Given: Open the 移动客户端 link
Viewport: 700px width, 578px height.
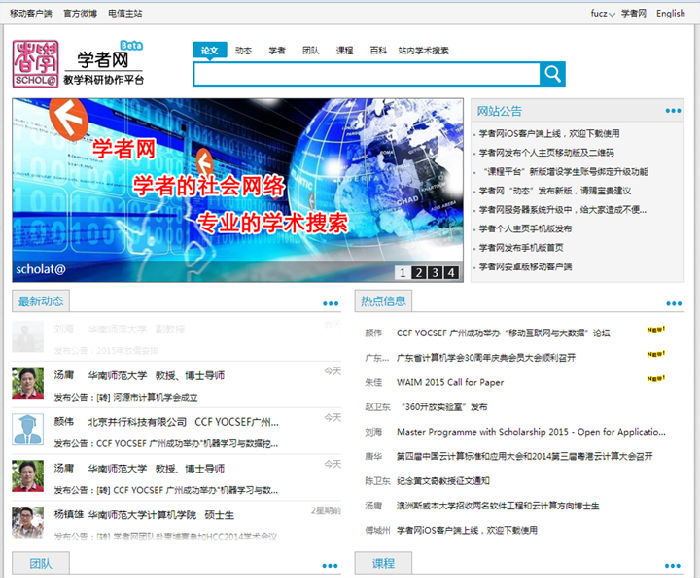Looking at the screenshot, I should point(31,14).
